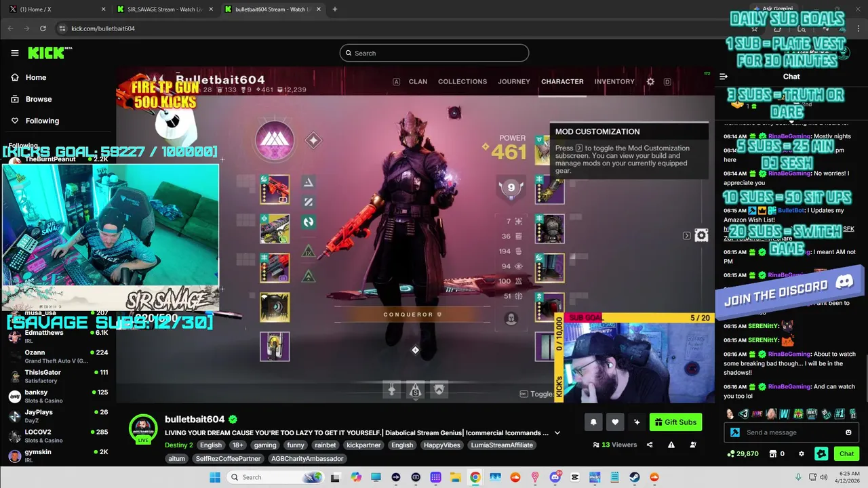The height and width of the screenshot is (488, 868).
Task: Click the green Gift Subs button
Action: click(x=675, y=422)
